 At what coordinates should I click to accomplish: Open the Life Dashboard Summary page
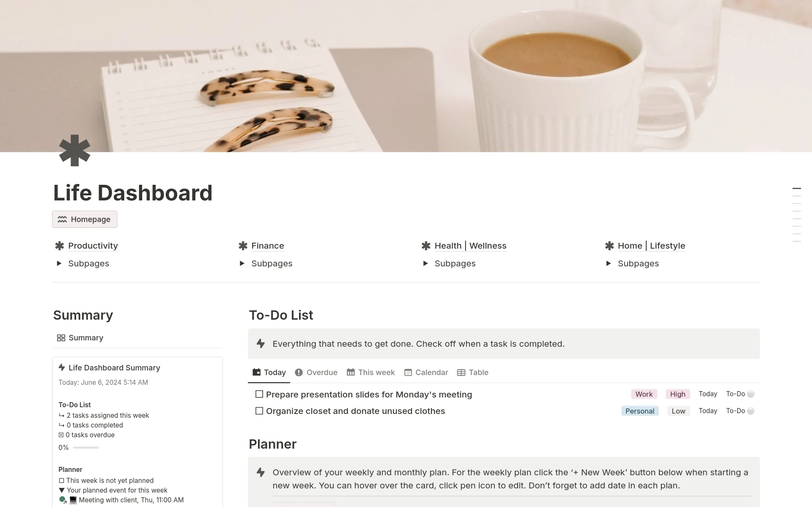[115, 367]
